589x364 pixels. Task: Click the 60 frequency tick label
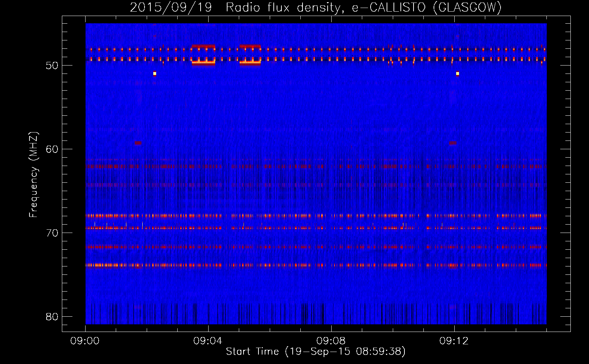(52, 149)
